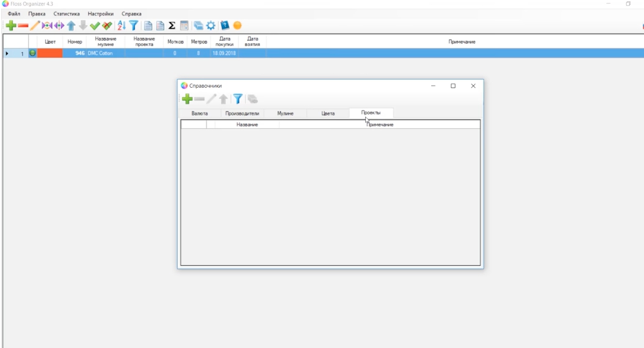This screenshot has height=348, width=644.
Task: Click the purple arrows pointing inward icon
Action: (x=47, y=26)
